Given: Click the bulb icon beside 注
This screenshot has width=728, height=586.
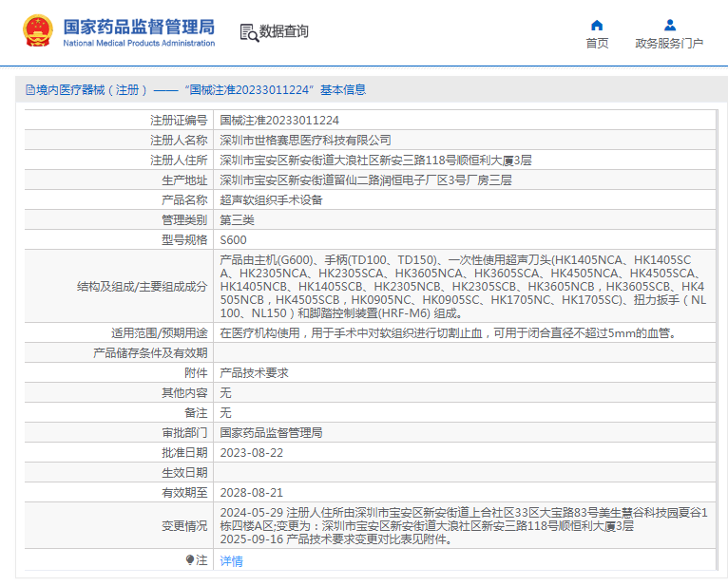Looking at the screenshot, I should tap(190, 560).
